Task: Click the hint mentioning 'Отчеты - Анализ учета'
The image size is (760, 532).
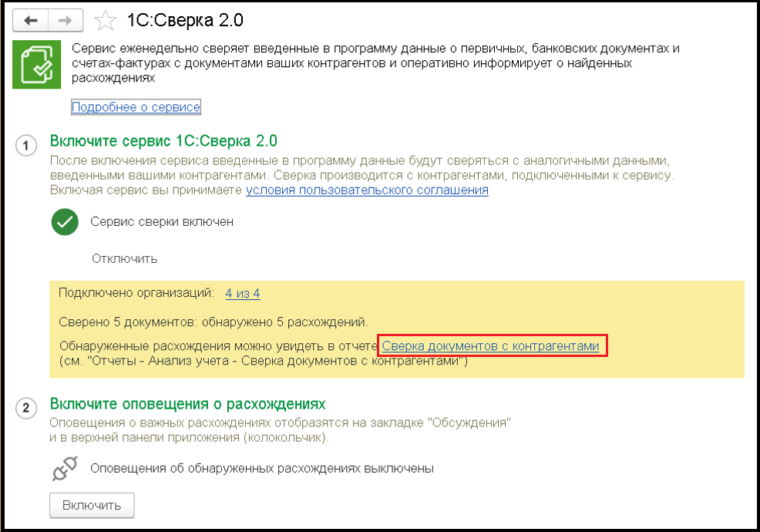Action: pyautogui.click(x=263, y=362)
